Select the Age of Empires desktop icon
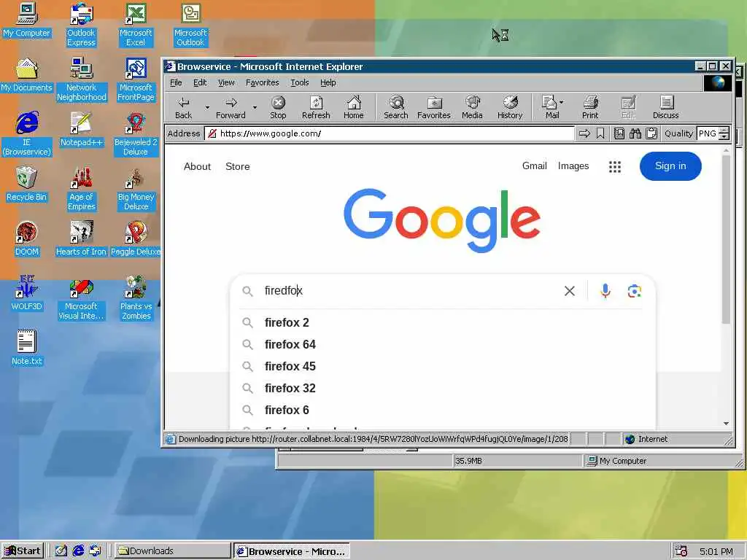Image resolution: width=747 pixels, height=560 pixels. 82,189
